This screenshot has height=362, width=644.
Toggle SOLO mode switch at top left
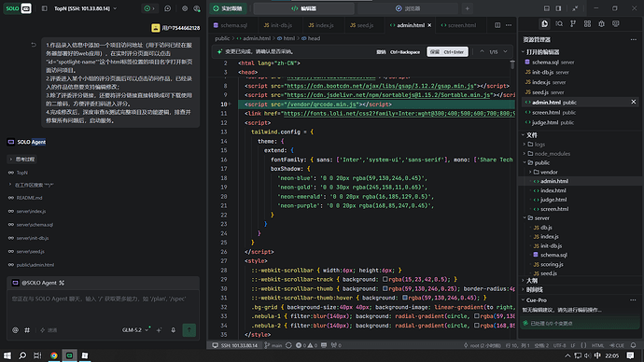[18, 8]
